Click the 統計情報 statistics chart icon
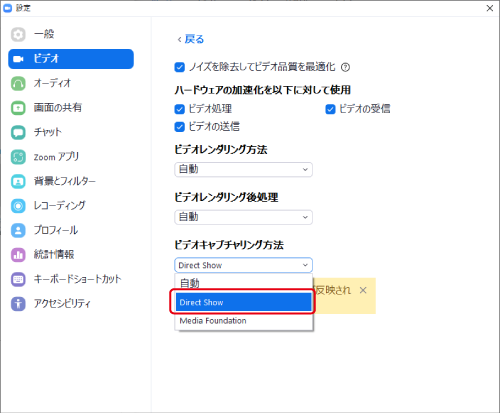The width and height of the screenshot is (500, 413). [18, 255]
